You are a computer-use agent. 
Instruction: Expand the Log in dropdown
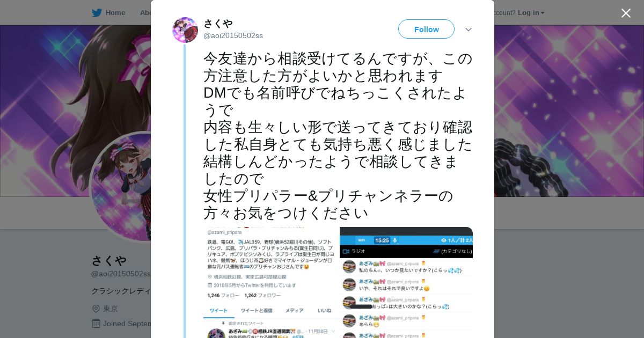[x=531, y=13]
